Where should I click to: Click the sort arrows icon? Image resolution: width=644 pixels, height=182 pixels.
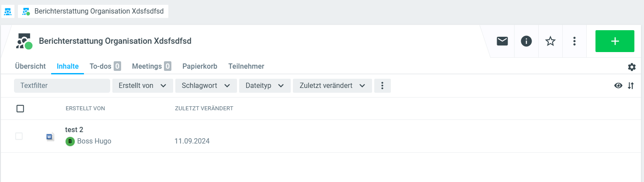coord(631,86)
